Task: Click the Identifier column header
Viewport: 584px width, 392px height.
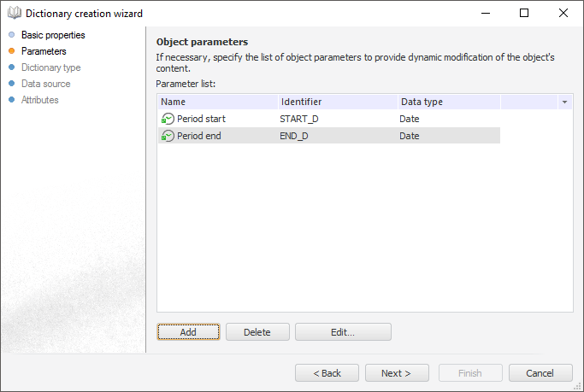Action: (x=338, y=102)
